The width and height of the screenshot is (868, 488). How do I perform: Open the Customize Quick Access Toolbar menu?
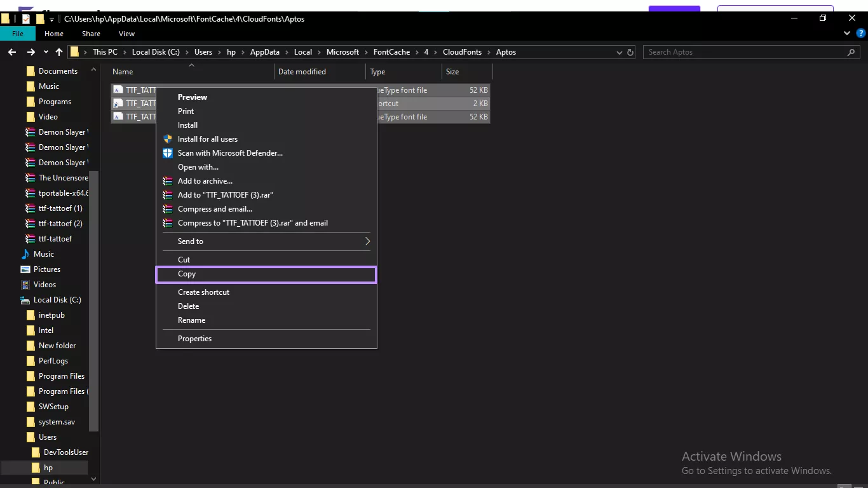pyautogui.click(x=50, y=19)
